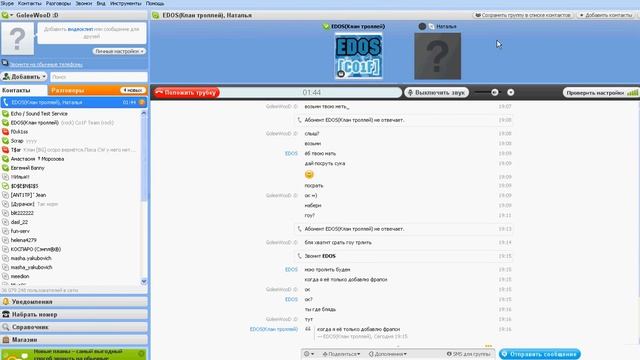This screenshot has width=640, height=360.
Task: Click status icon of EDOS(Клан троллей) contact
Action: (5, 122)
